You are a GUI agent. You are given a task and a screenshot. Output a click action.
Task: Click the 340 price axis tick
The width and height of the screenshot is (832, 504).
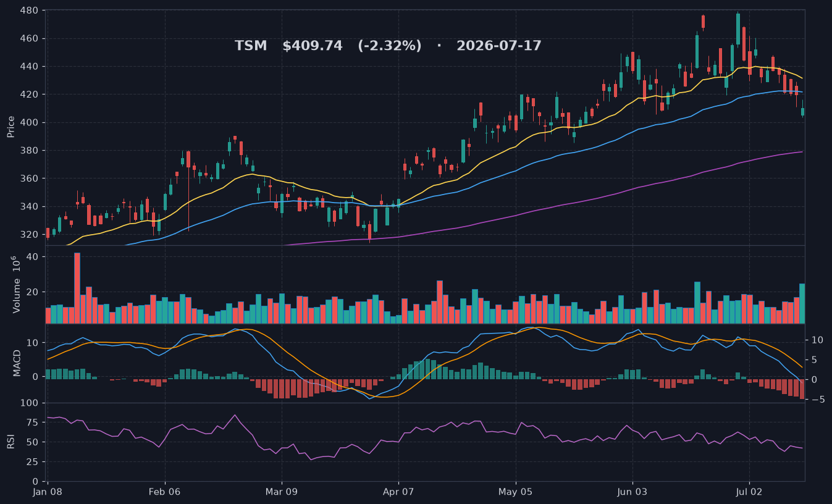(29, 206)
